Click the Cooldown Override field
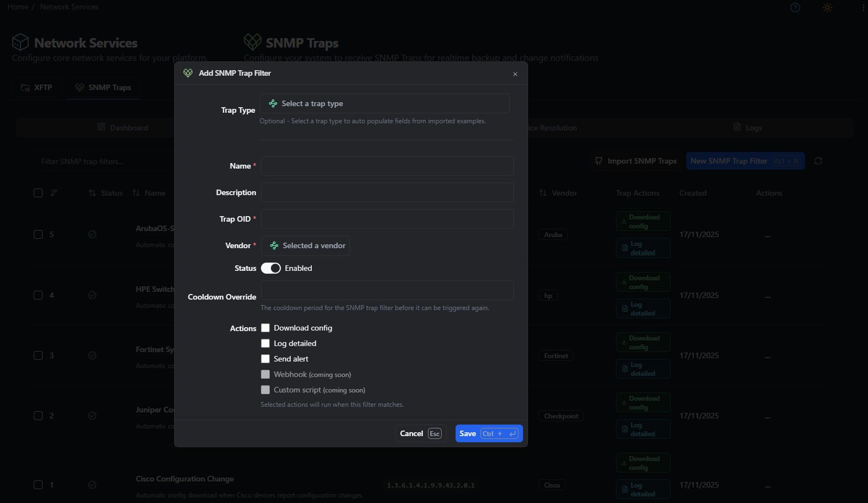 [x=387, y=290]
